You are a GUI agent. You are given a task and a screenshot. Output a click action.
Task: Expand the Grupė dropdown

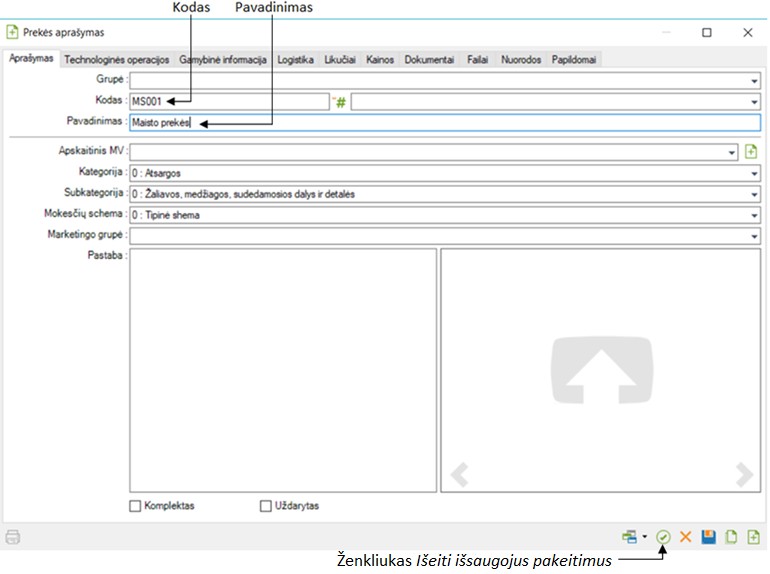(x=755, y=81)
